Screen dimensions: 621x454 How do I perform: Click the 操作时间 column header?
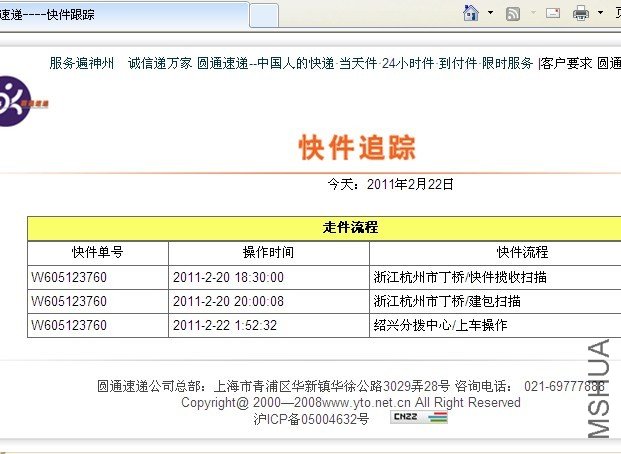(x=268, y=252)
